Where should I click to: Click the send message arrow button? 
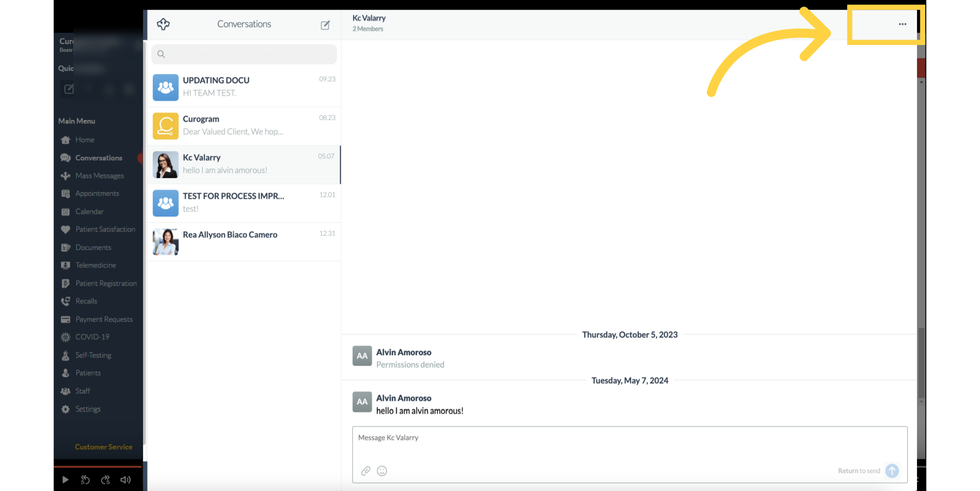892,470
